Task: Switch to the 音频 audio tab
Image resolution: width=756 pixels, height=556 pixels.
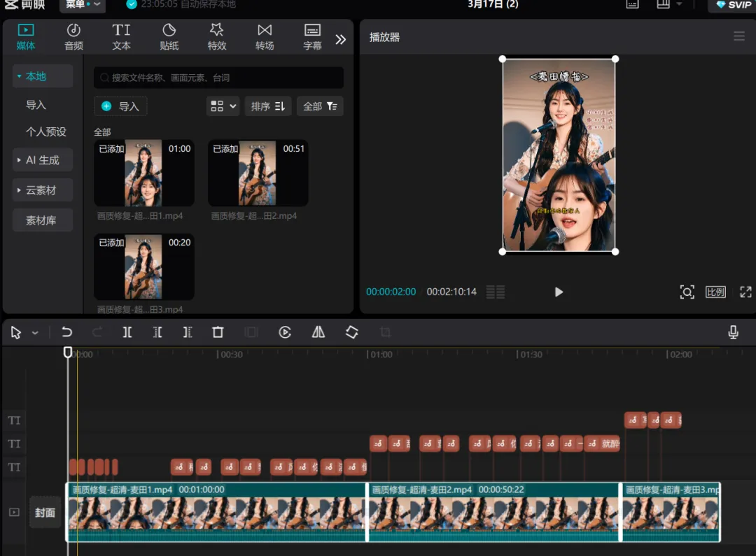Action: (x=73, y=36)
